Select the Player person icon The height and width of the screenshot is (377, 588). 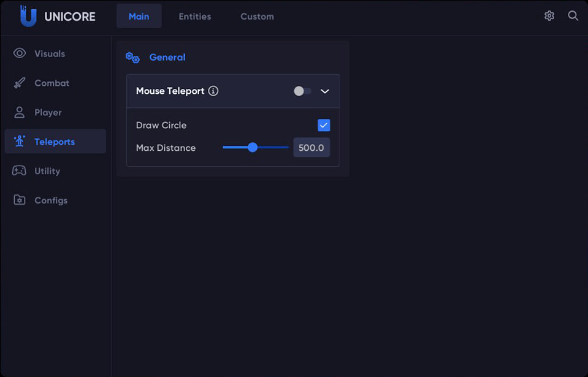click(19, 112)
